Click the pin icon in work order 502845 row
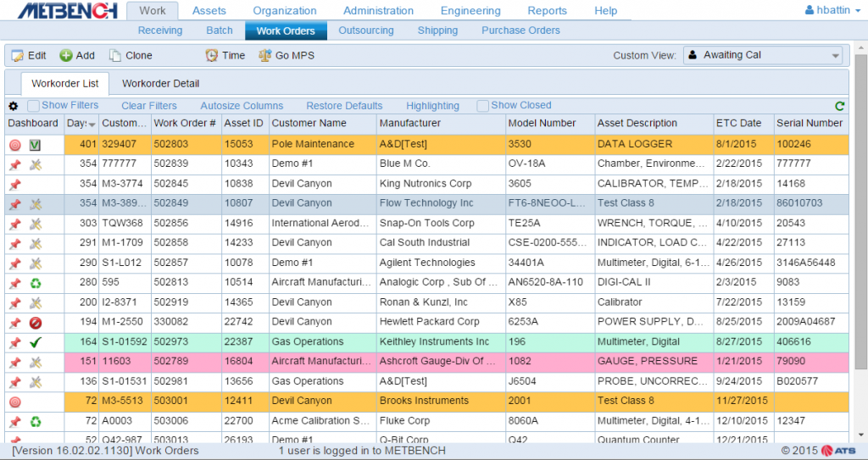868x460 pixels. [15, 185]
